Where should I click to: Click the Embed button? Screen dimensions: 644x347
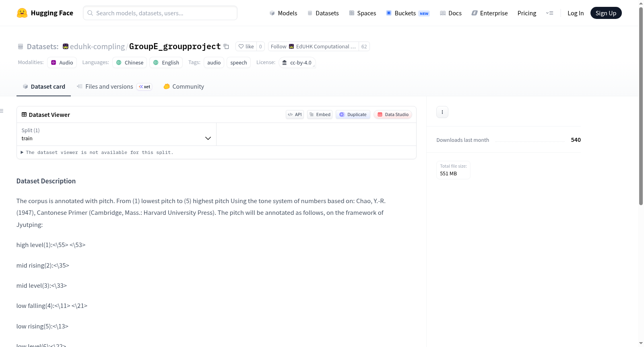320,114
